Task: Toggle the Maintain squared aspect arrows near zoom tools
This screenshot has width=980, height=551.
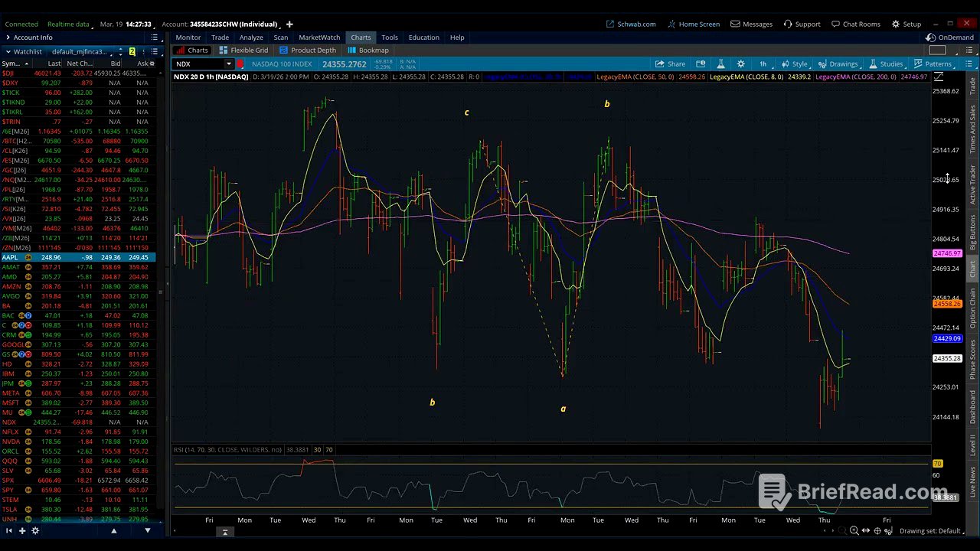Action: coord(866,530)
